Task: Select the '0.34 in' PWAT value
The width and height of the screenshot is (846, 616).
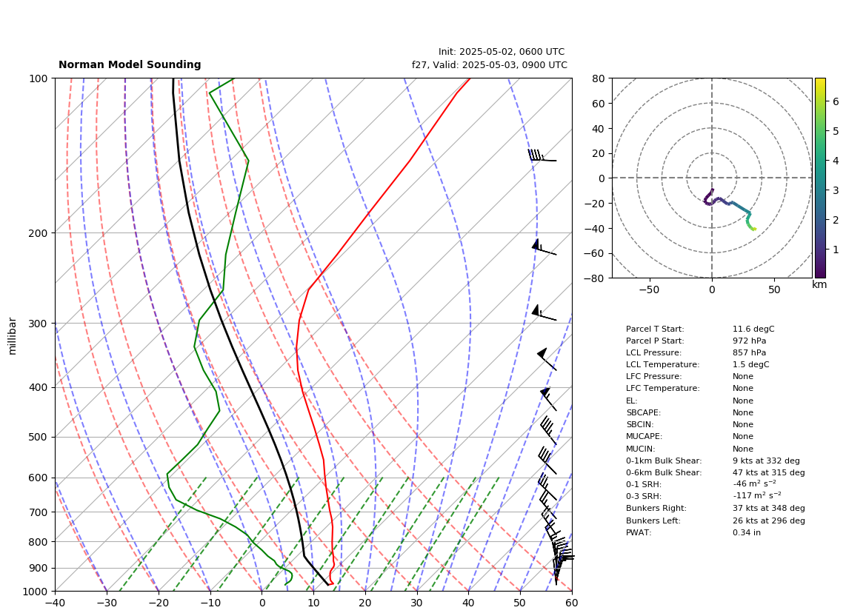Action: pyautogui.click(x=747, y=532)
